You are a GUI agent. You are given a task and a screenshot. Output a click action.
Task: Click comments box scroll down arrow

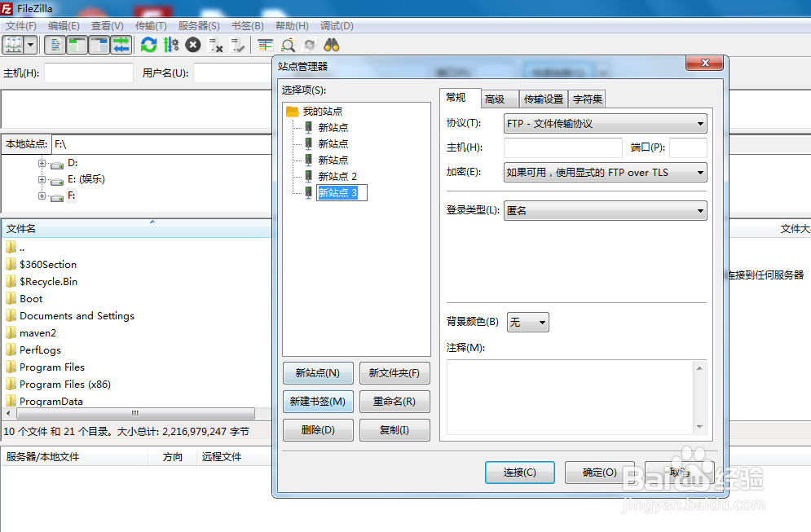(x=699, y=427)
